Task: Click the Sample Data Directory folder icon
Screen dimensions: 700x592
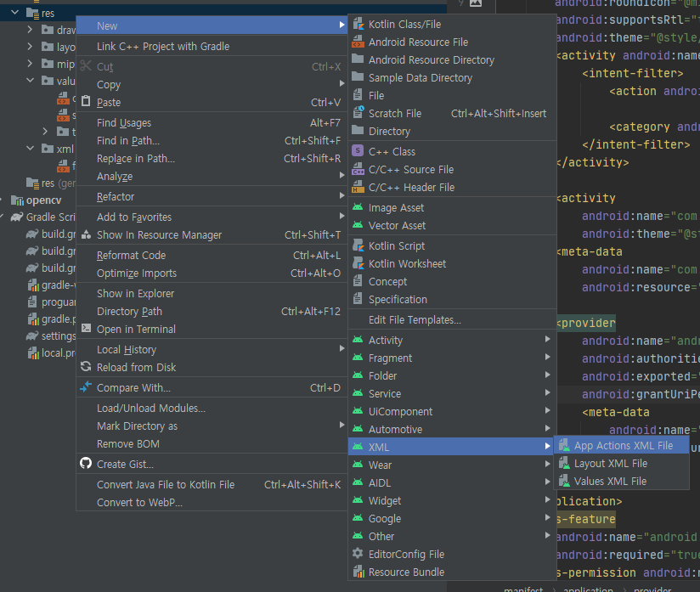Action: (x=358, y=77)
